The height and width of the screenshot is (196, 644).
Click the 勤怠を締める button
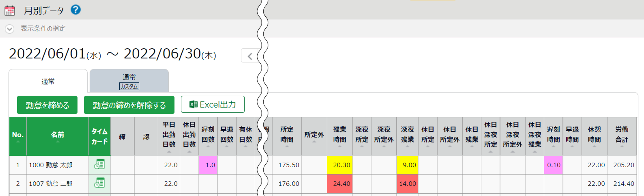coord(47,105)
